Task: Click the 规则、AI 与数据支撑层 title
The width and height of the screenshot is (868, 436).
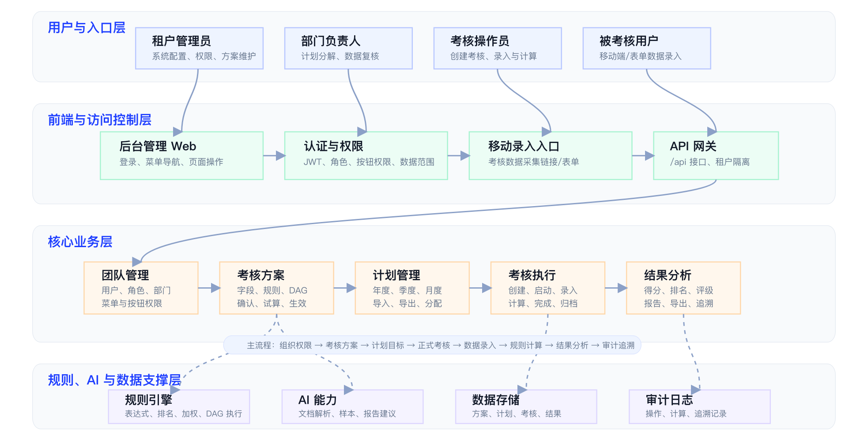Action: click(114, 380)
